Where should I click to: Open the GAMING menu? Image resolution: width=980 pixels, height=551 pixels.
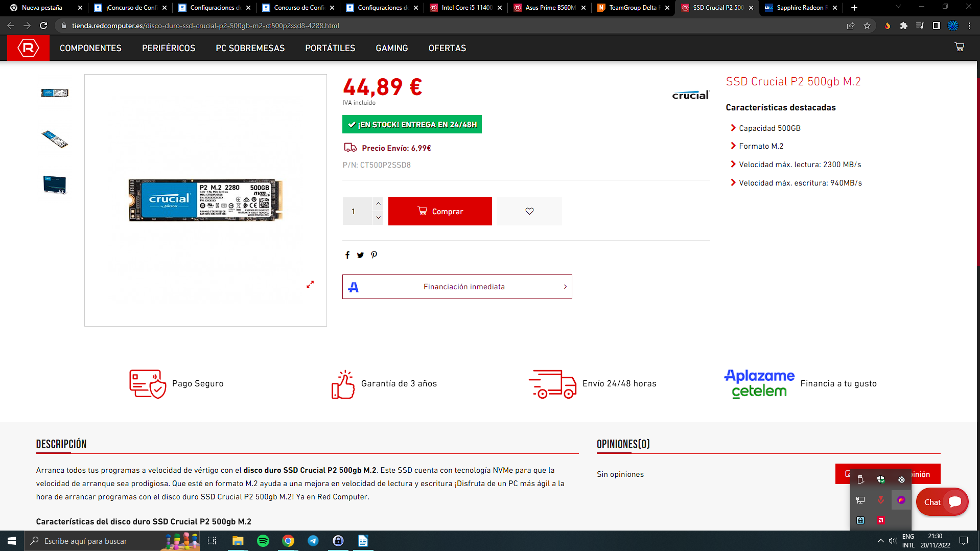click(x=391, y=48)
